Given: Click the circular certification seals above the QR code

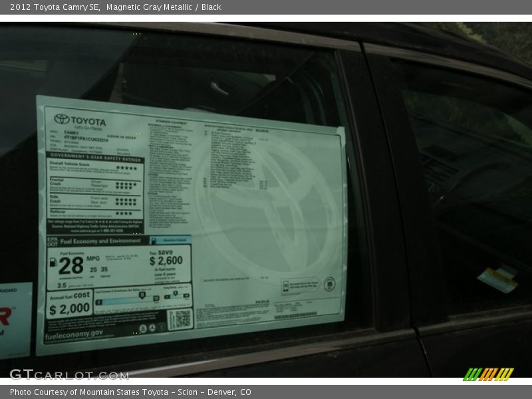Looking at the screenshot, I should [x=151, y=328].
